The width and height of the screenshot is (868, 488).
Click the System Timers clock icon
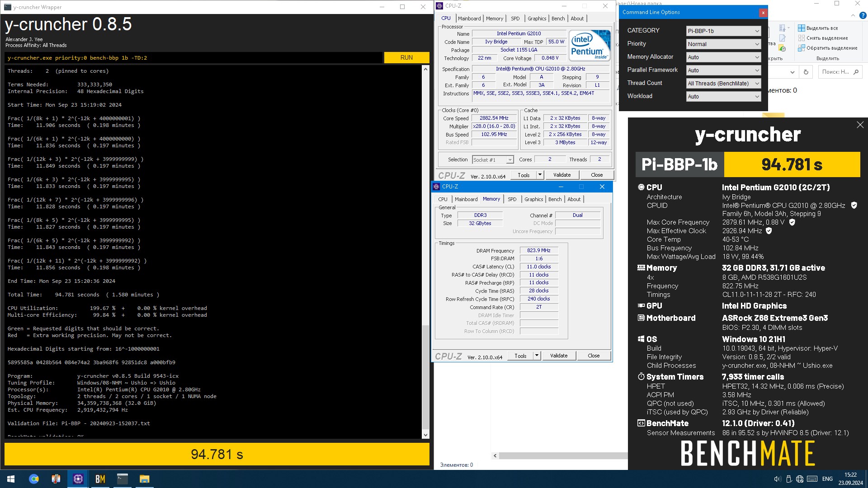(x=641, y=376)
